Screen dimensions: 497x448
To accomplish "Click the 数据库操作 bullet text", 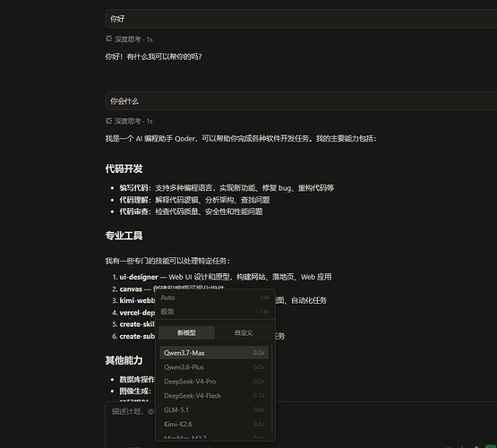I will click(137, 380).
